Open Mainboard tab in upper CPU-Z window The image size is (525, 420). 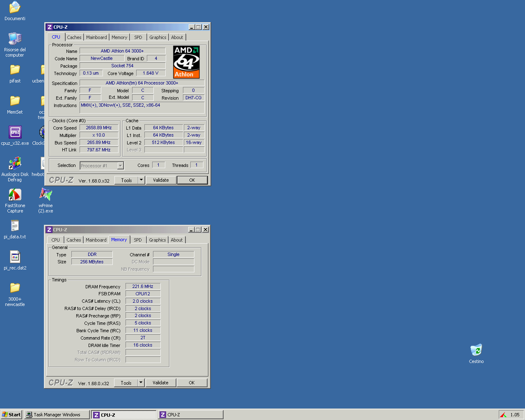(x=96, y=37)
